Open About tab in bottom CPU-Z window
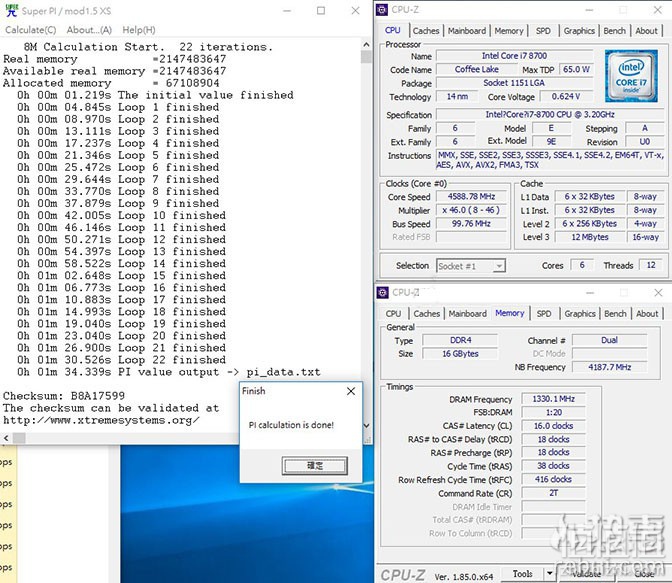This screenshot has width=672, height=583. (647, 314)
